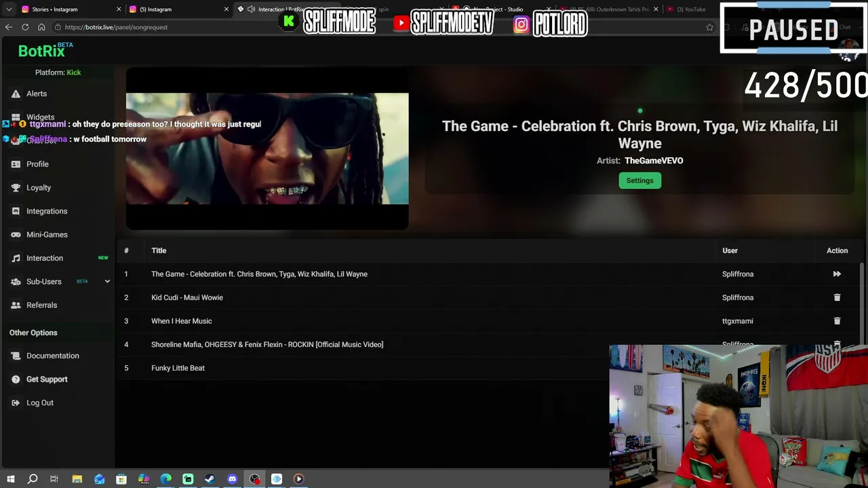This screenshot has width=868, height=488.
Task: Click the BotRix logo
Action: coord(41,51)
